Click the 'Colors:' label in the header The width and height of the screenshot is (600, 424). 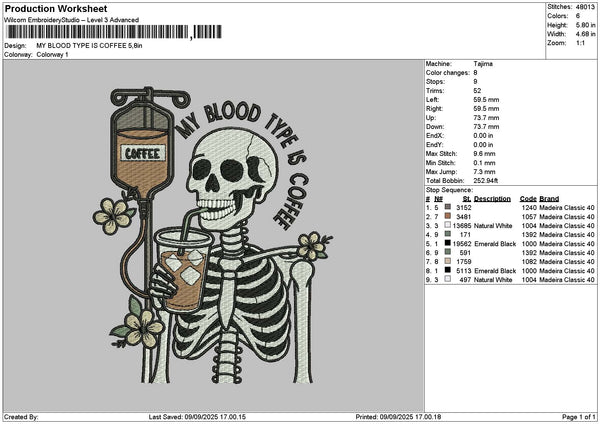point(558,16)
